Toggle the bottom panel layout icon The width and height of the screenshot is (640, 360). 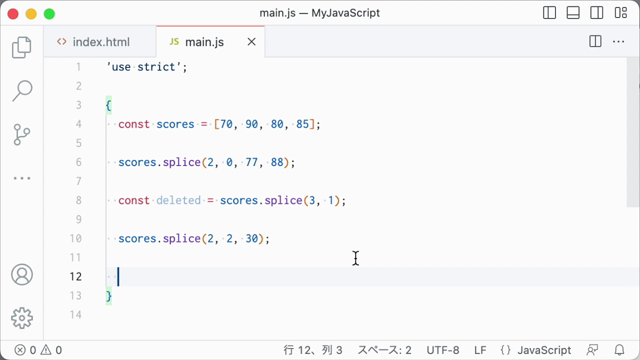coord(573,13)
